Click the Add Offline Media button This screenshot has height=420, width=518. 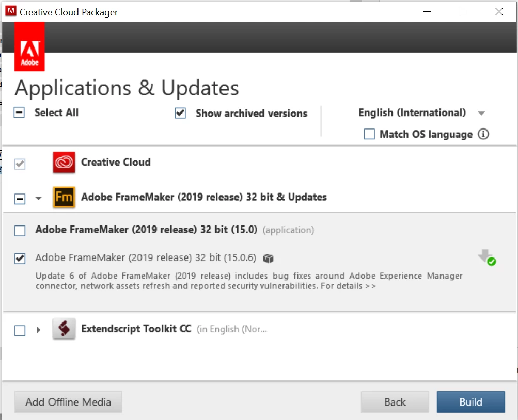coord(68,402)
